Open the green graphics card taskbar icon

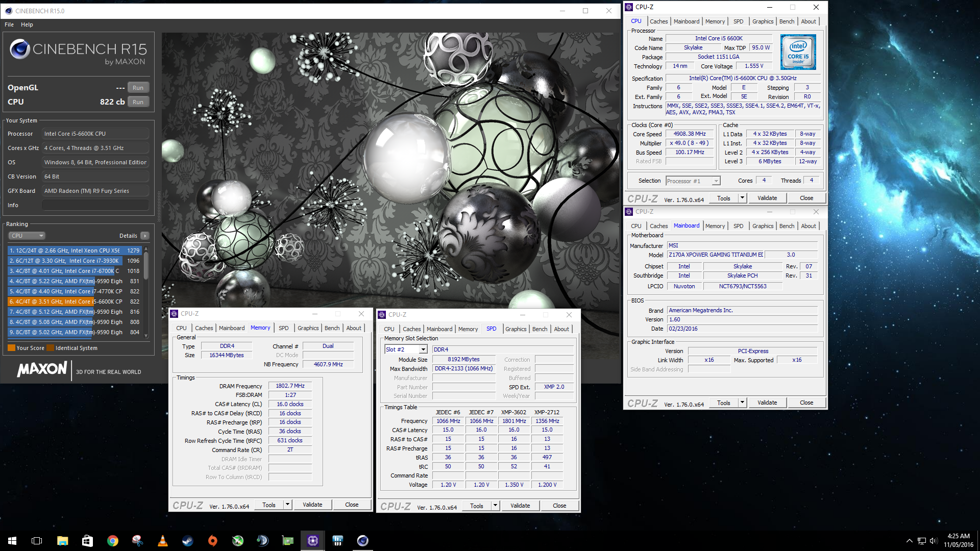pos(287,541)
